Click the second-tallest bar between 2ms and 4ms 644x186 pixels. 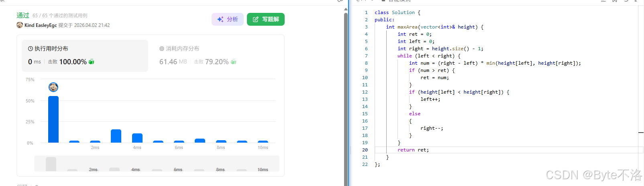(116, 136)
